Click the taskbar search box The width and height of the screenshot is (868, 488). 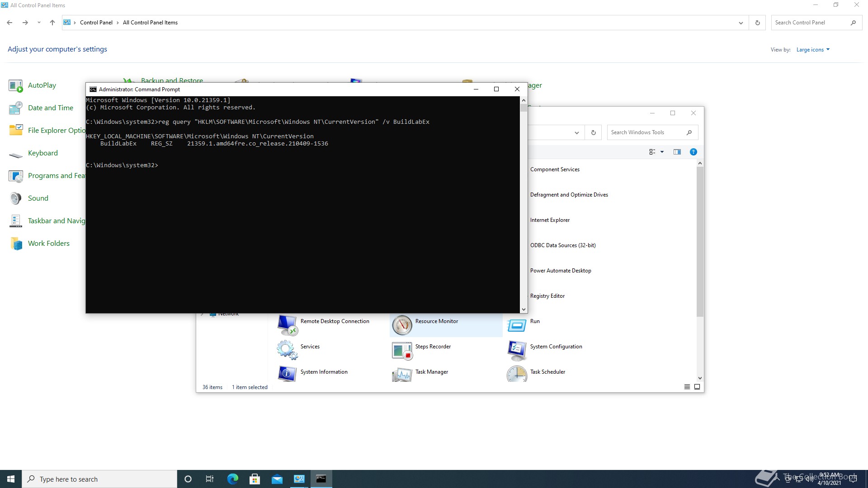pyautogui.click(x=99, y=479)
